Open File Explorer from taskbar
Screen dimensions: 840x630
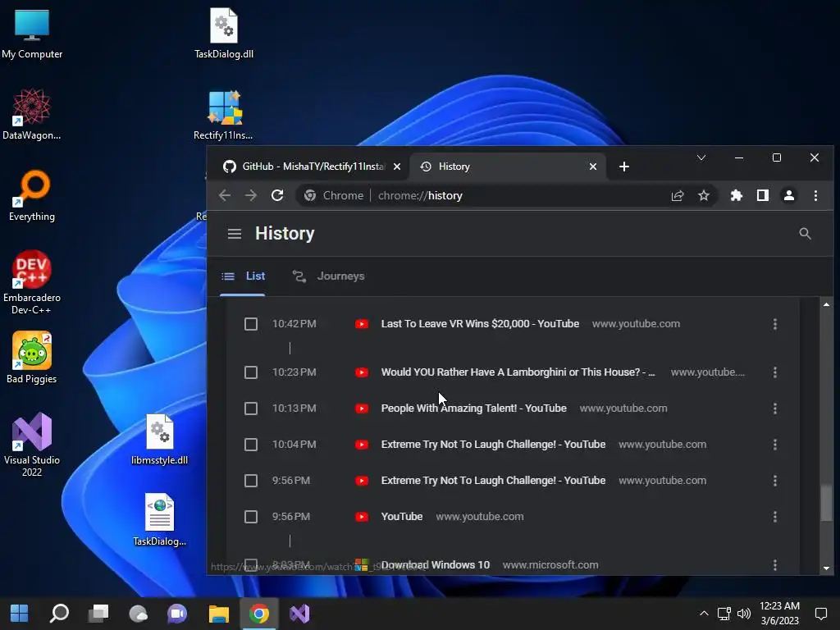tap(218, 614)
